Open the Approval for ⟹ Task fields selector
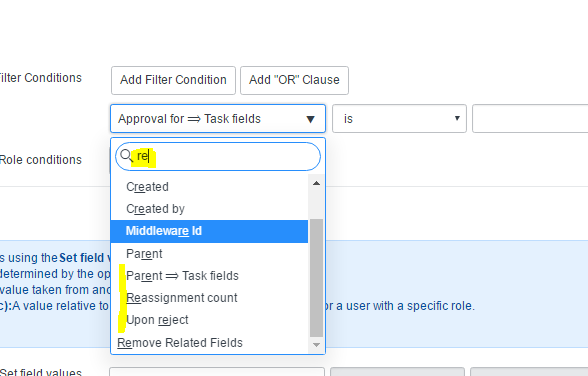The image size is (588, 376). pos(218,119)
